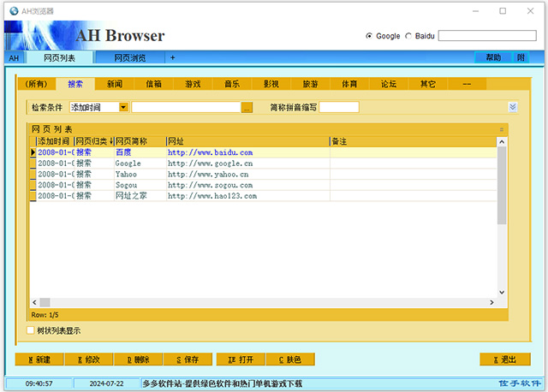
Task: Click the E 修改 button
Action: tap(89, 359)
